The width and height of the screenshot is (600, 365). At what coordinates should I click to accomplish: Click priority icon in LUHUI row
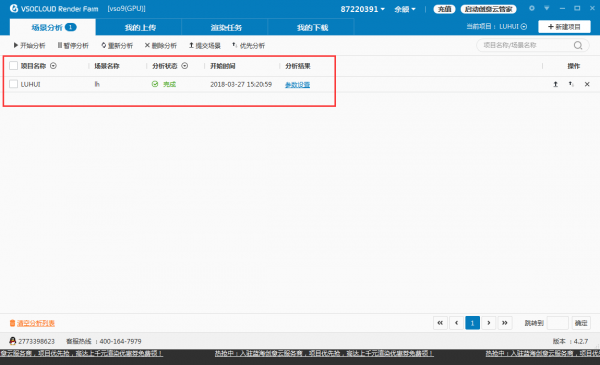click(571, 84)
